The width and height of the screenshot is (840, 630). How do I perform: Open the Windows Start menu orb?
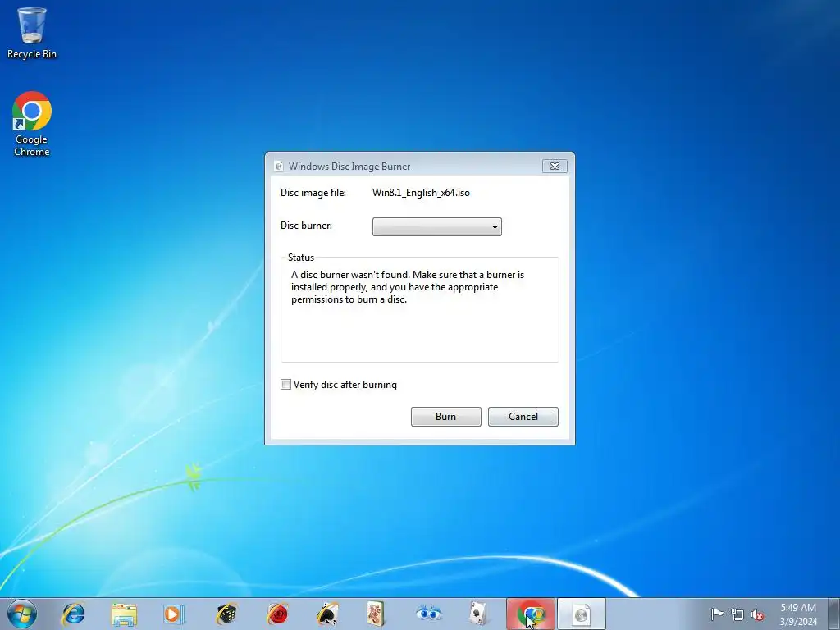coord(22,614)
